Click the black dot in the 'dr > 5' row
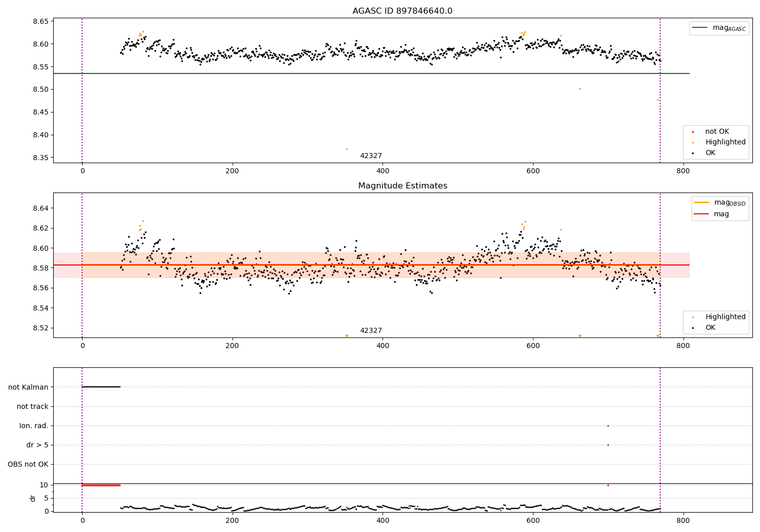760x532 pixels. coord(608,445)
